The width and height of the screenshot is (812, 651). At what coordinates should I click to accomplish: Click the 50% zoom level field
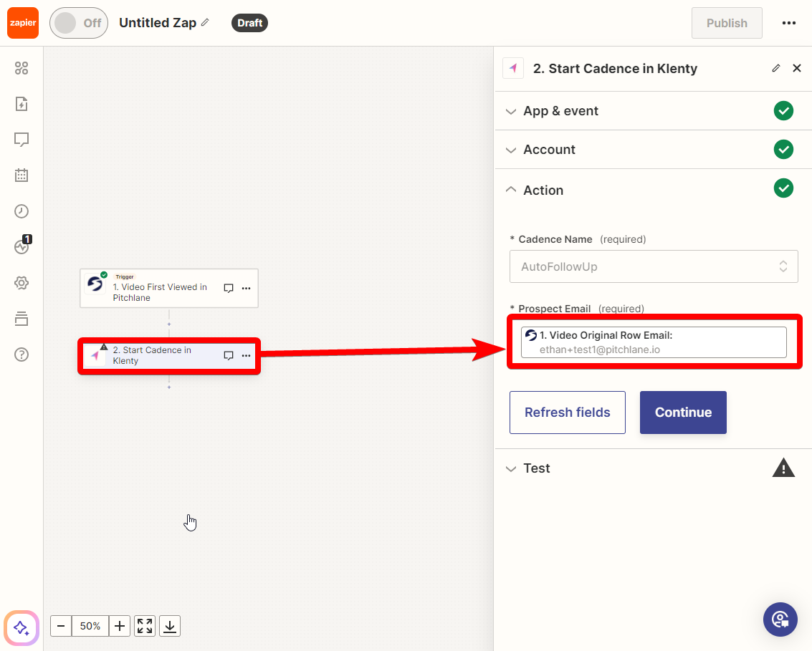pyautogui.click(x=90, y=626)
